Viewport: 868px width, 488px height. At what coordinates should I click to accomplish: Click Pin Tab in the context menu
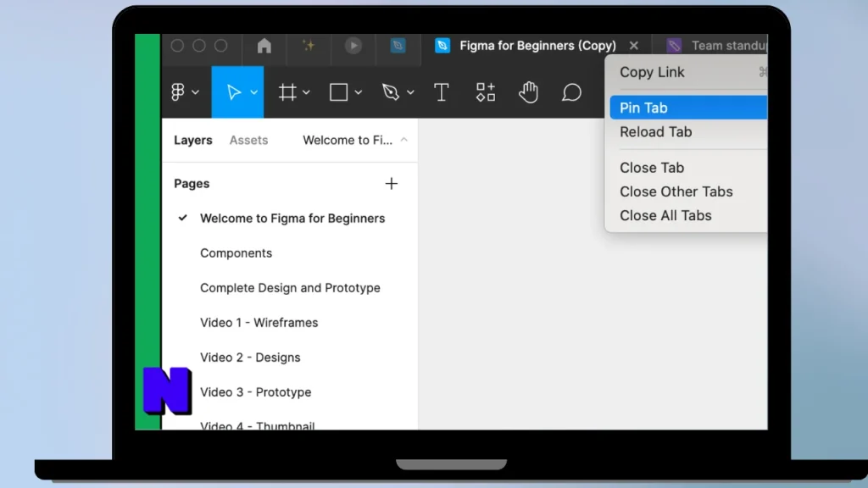(688, 108)
